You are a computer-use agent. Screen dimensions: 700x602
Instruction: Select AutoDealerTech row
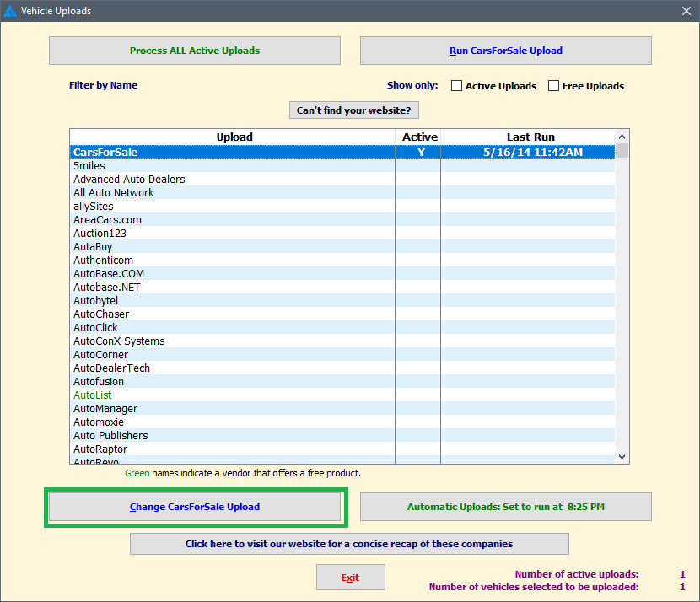point(342,368)
